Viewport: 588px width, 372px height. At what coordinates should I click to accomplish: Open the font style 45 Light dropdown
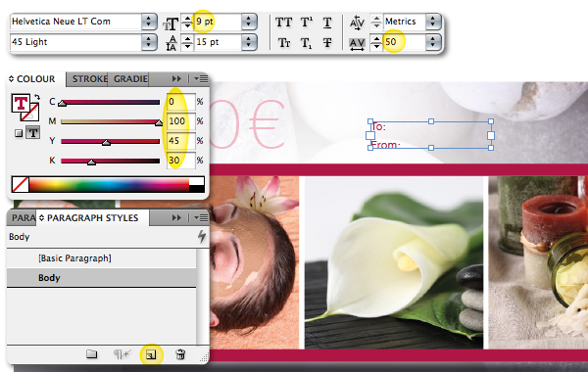[149, 42]
